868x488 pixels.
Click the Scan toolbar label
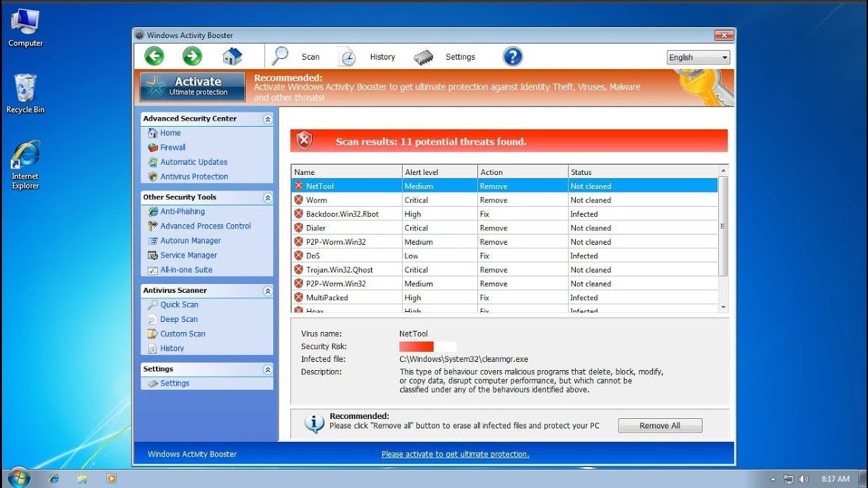pyautogui.click(x=311, y=57)
